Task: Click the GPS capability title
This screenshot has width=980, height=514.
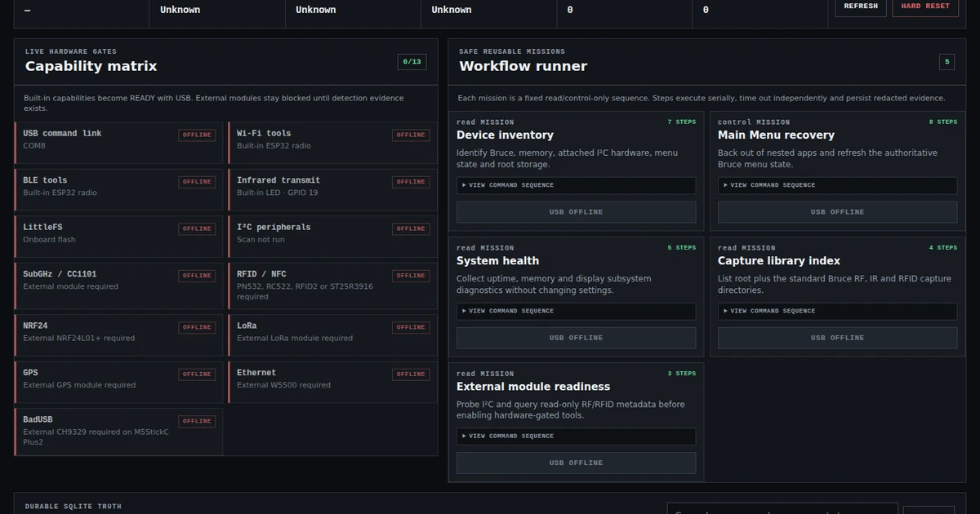Action: [30, 373]
